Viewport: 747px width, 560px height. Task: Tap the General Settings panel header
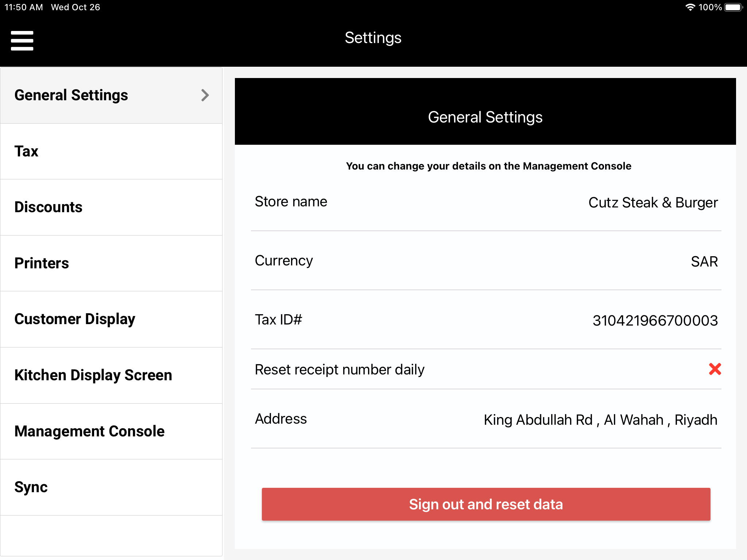pyautogui.click(x=485, y=111)
